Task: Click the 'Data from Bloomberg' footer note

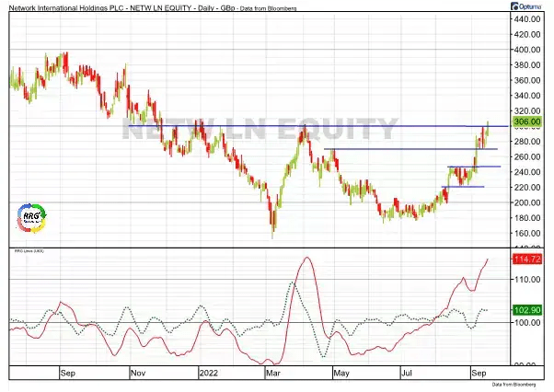Action: (x=514, y=385)
